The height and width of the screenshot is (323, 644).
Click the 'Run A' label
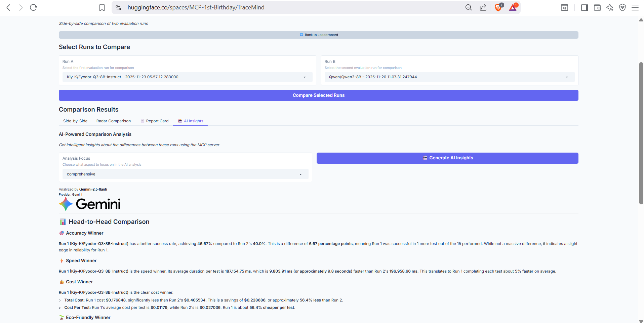[x=68, y=62]
